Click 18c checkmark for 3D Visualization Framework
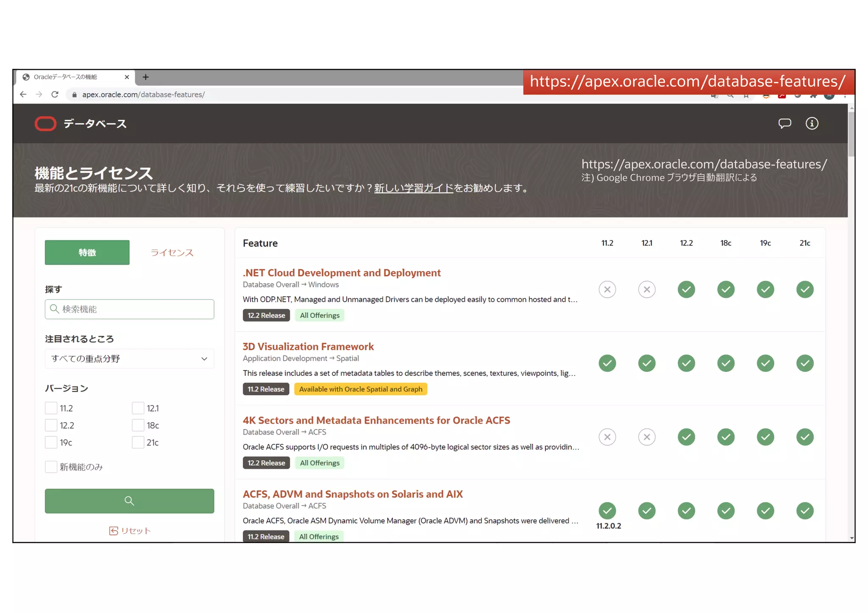This screenshot has height=613, width=868. tap(726, 363)
